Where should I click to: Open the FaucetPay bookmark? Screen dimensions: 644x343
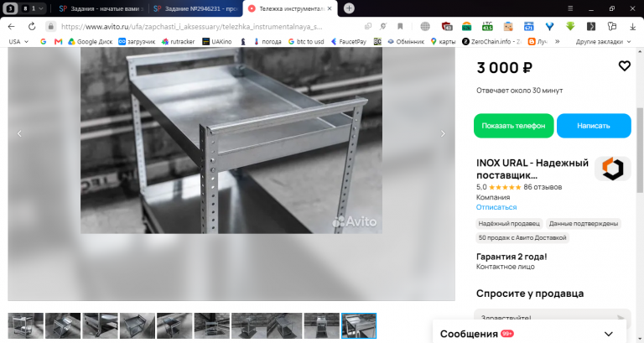349,41
